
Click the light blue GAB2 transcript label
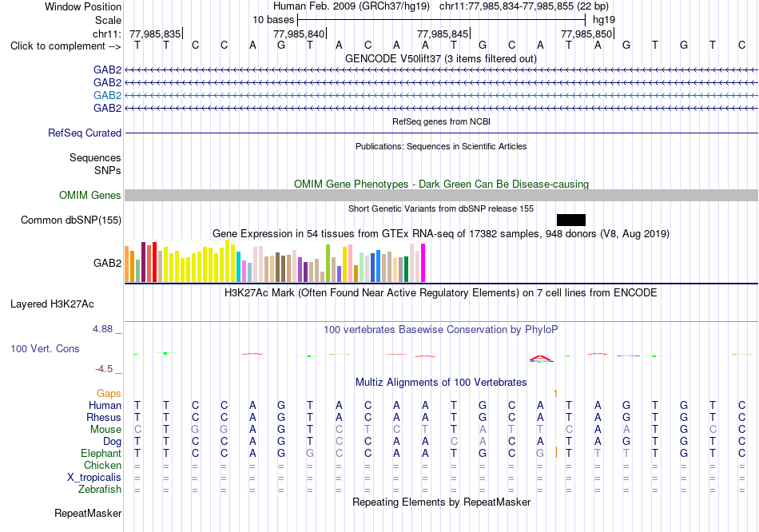(107, 95)
